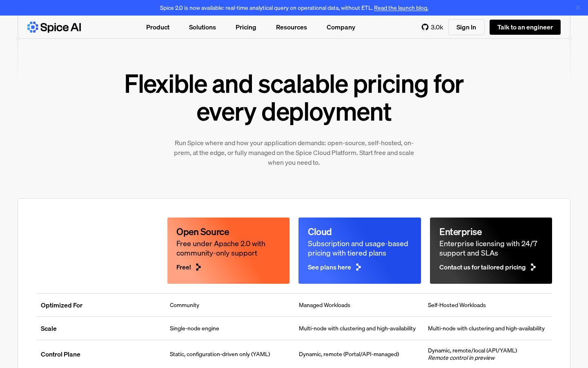
Task: Click the Flexible and scalable pricing headline
Action: [294, 98]
